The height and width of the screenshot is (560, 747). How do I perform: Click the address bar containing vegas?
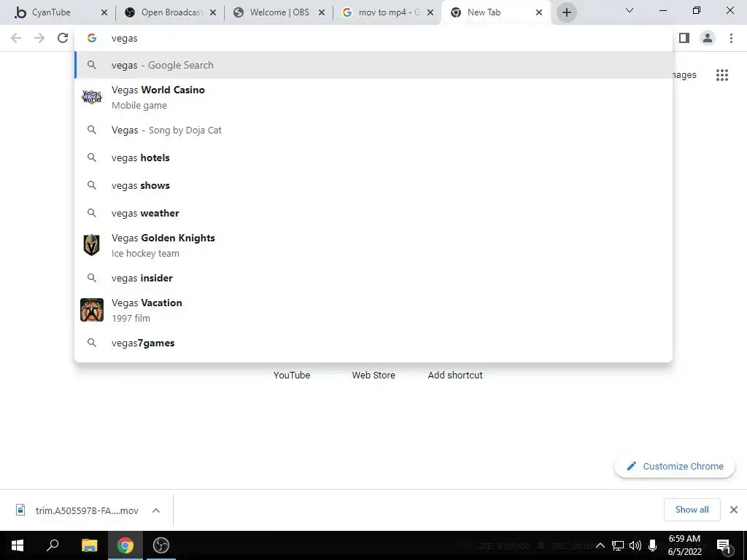tap(373, 38)
